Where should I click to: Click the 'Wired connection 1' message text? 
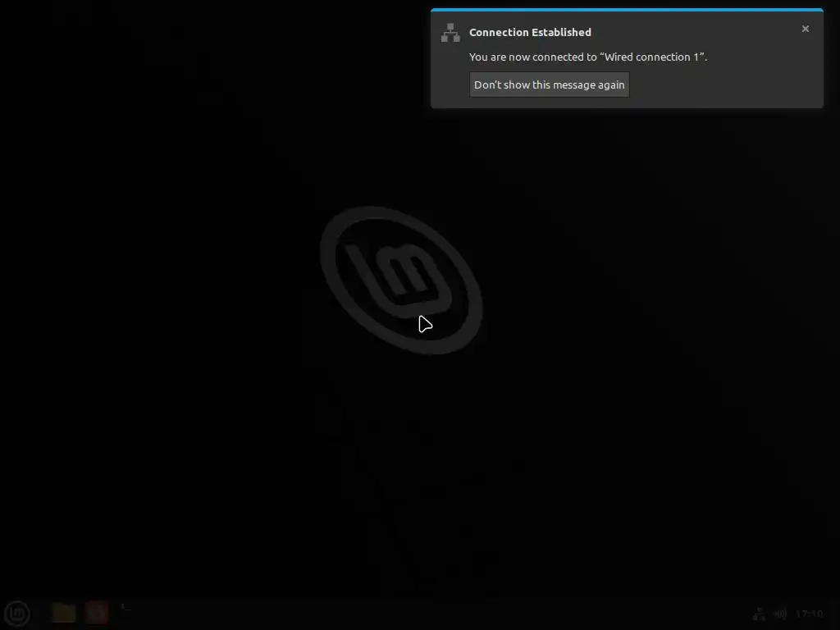pos(588,57)
